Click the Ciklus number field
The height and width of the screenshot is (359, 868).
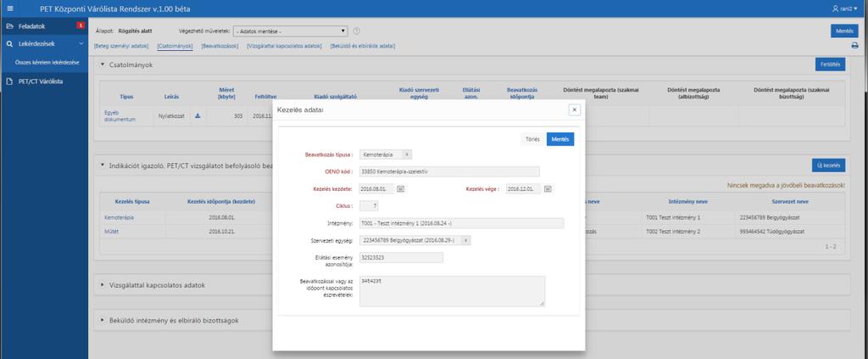(x=370, y=206)
